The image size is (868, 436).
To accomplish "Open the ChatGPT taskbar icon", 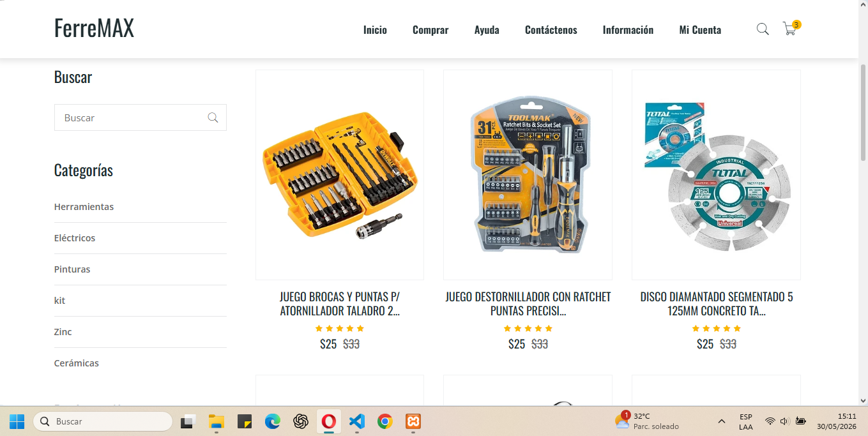I will [x=301, y=421].
